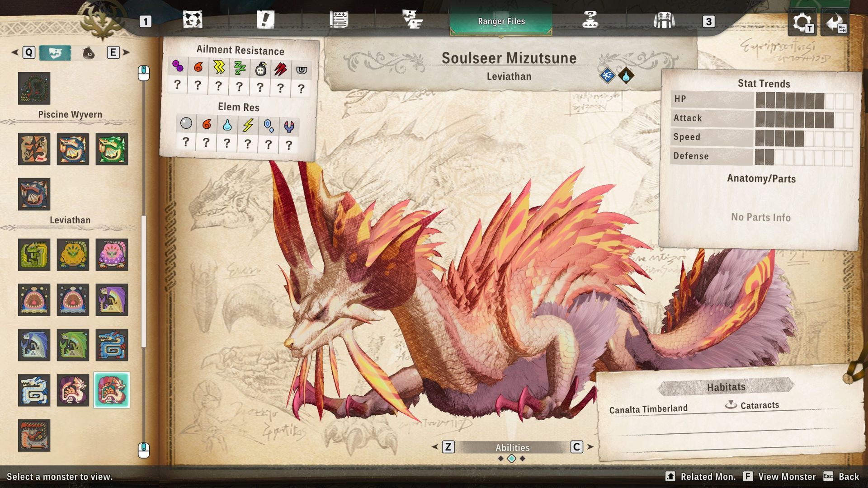Select the blue-finned Leviathan icon

[34, 345]
